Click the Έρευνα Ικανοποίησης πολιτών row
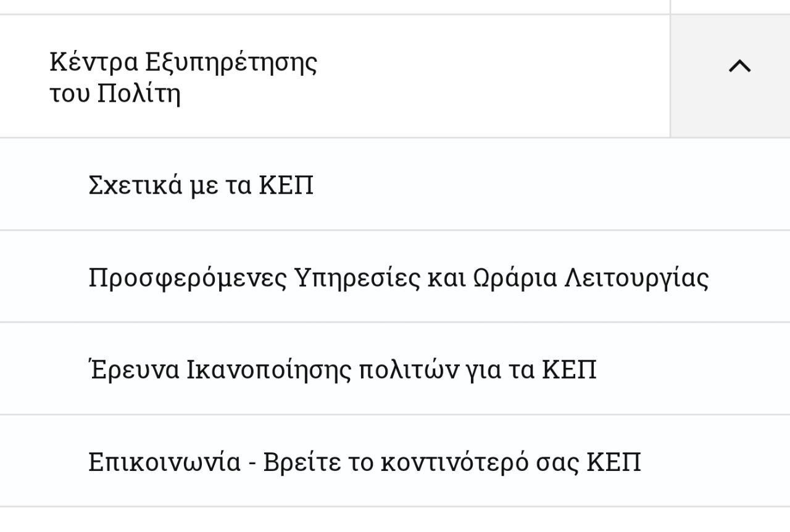 point(342,370)
